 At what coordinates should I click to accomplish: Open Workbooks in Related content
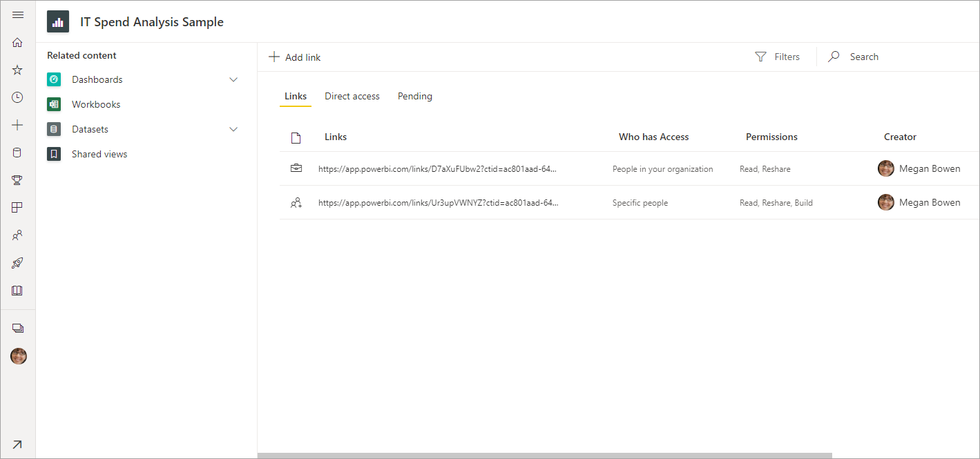click(x=96, y=104)
